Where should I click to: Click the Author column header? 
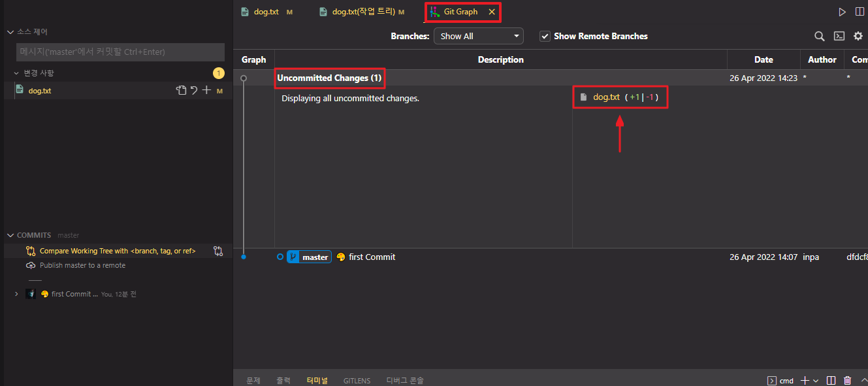[822, 59]
